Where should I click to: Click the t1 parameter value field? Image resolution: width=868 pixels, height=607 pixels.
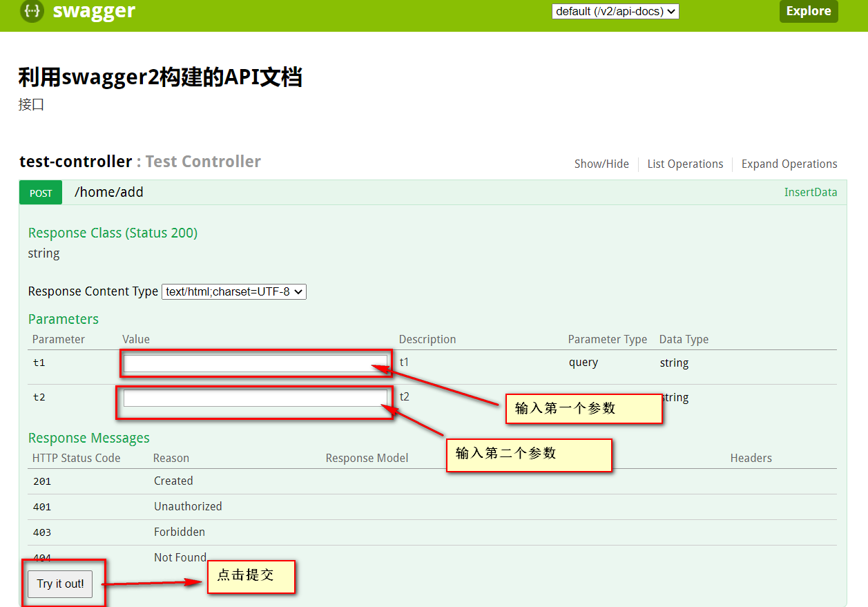coord(256,362)
